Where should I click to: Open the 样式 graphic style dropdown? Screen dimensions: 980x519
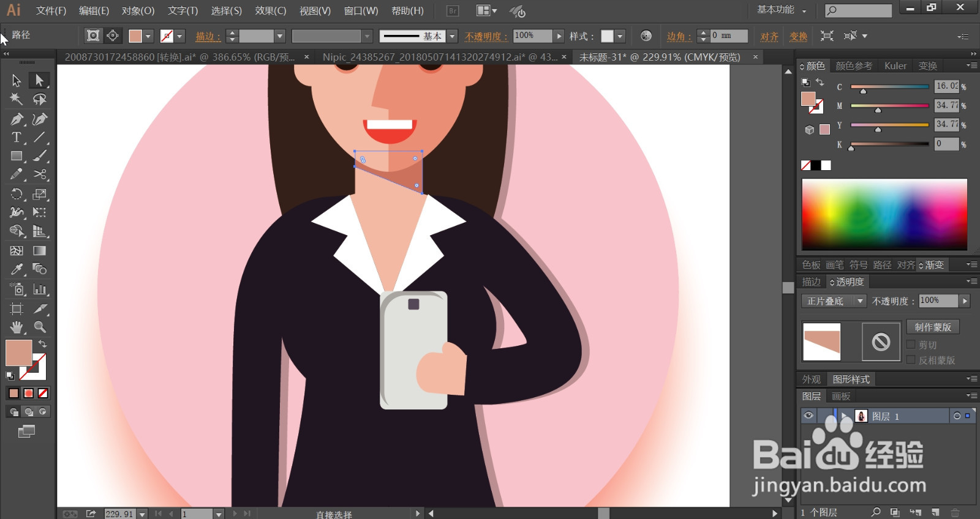click(x=620, y=36)
